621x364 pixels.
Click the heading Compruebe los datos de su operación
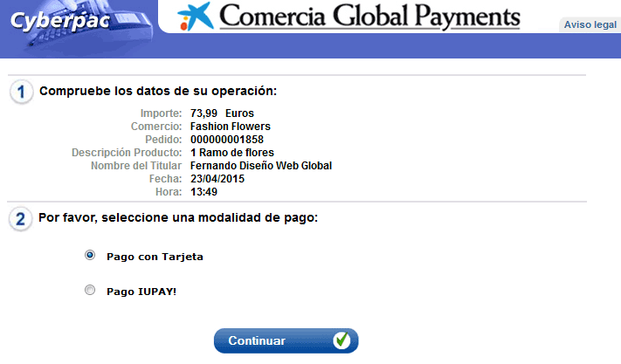158,91
